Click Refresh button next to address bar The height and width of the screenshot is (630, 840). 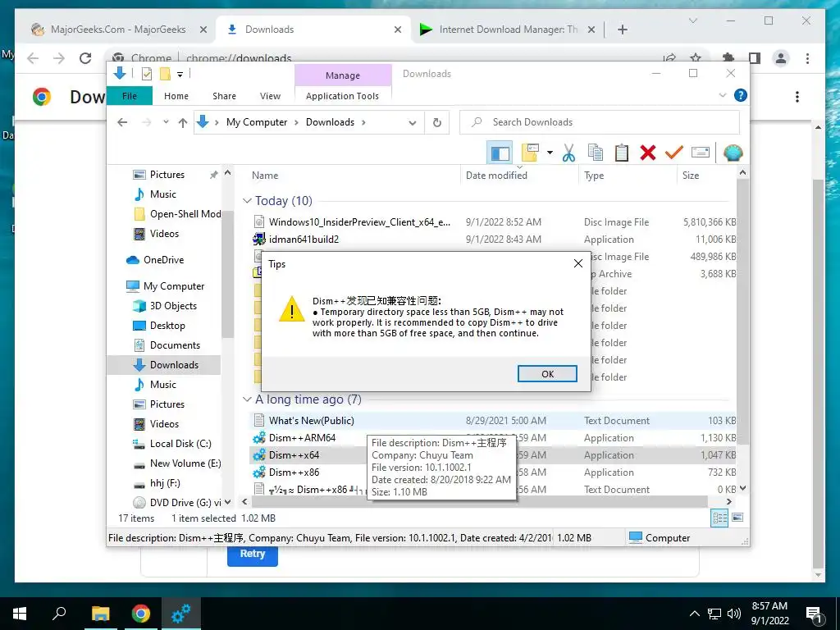(x=437, y=123)
